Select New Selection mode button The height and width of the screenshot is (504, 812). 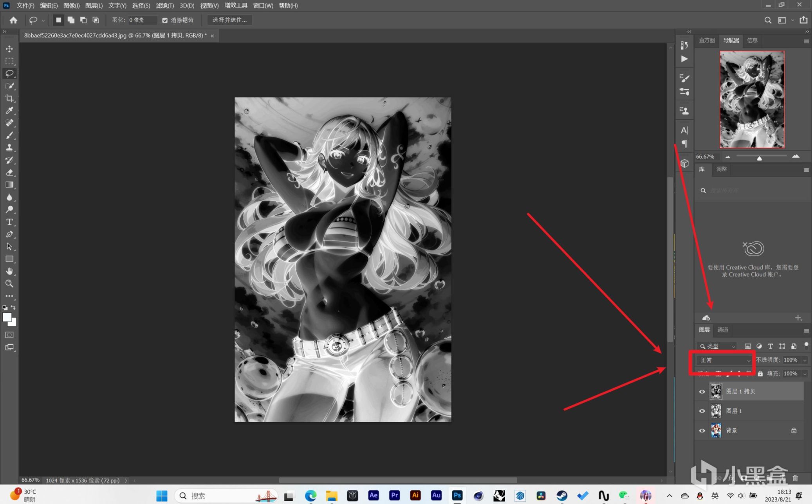coord(58,20)
